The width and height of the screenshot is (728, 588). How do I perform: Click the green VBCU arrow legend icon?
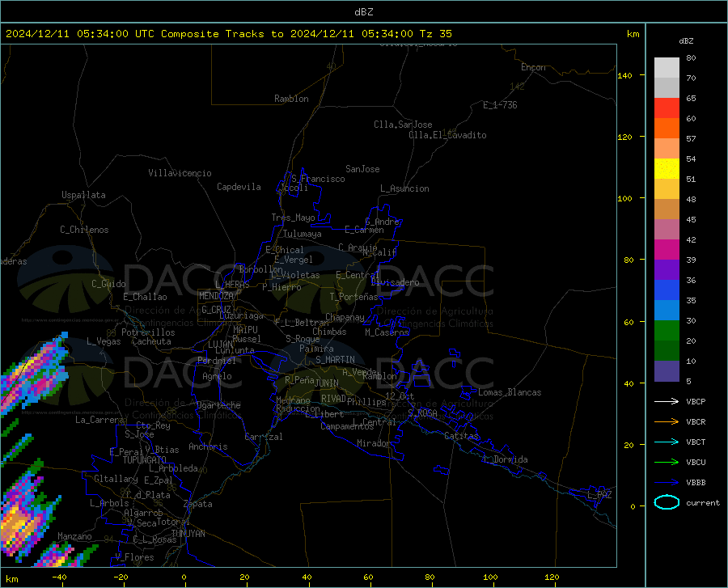pyautogui.click(x=667, y=462)
